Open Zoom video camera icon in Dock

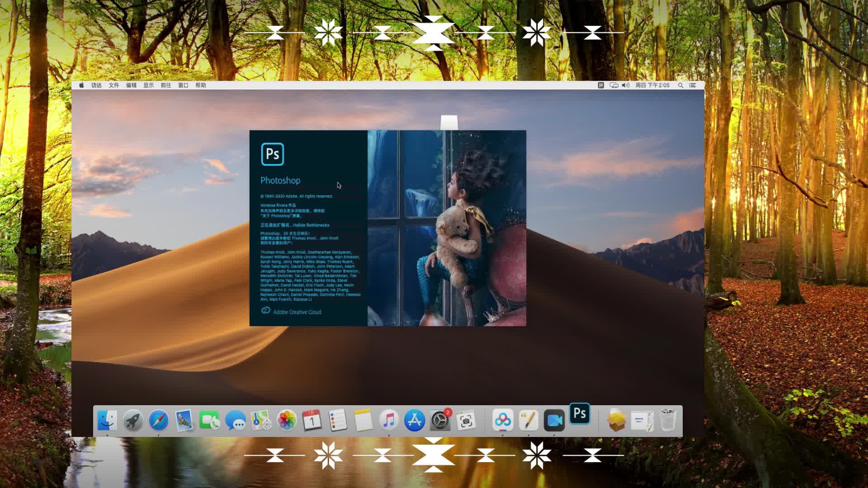click(554, 421)
